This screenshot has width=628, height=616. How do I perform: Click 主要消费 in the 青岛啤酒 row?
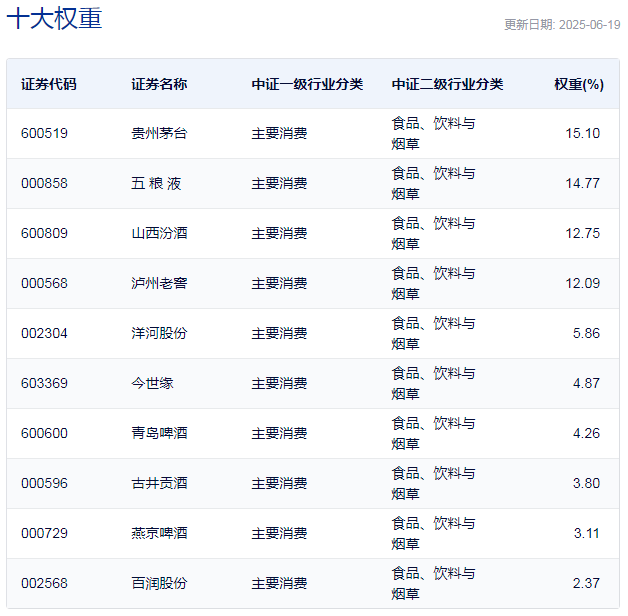tap(279, 433)
